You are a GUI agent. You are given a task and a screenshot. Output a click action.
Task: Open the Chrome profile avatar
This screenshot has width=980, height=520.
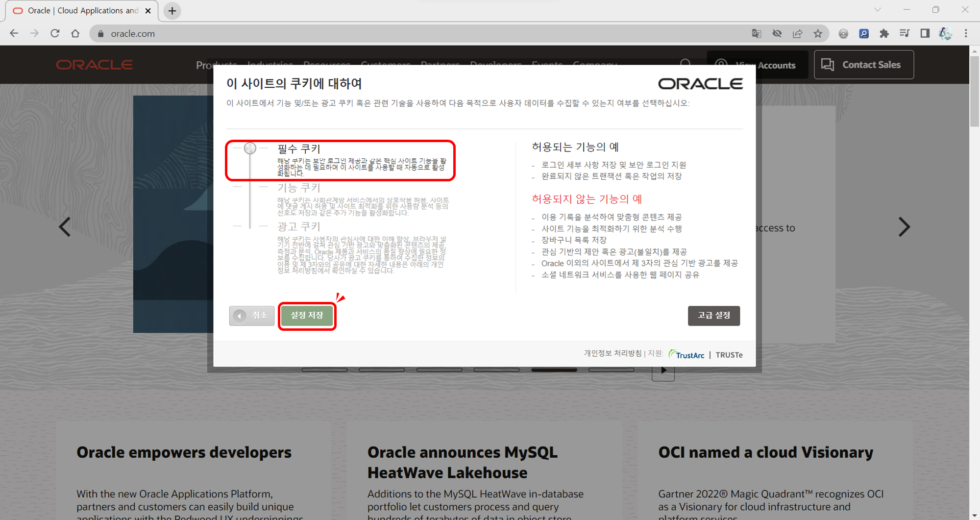[945, 33]
